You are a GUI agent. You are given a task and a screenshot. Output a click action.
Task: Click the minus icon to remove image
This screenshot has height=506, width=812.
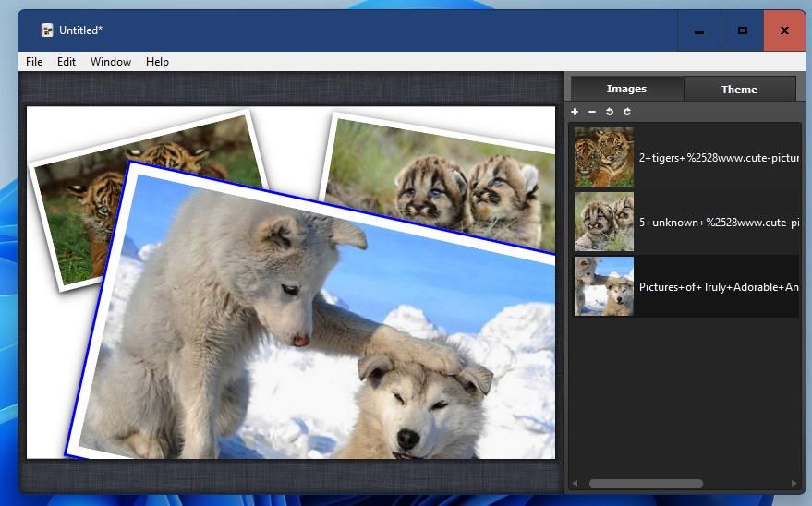coord(592,112)
